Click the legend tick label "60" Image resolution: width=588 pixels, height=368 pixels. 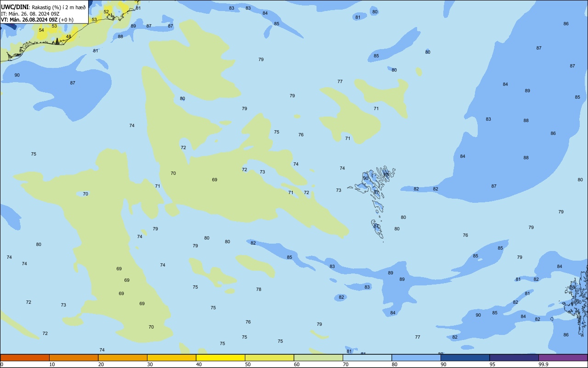pos(297,364)
